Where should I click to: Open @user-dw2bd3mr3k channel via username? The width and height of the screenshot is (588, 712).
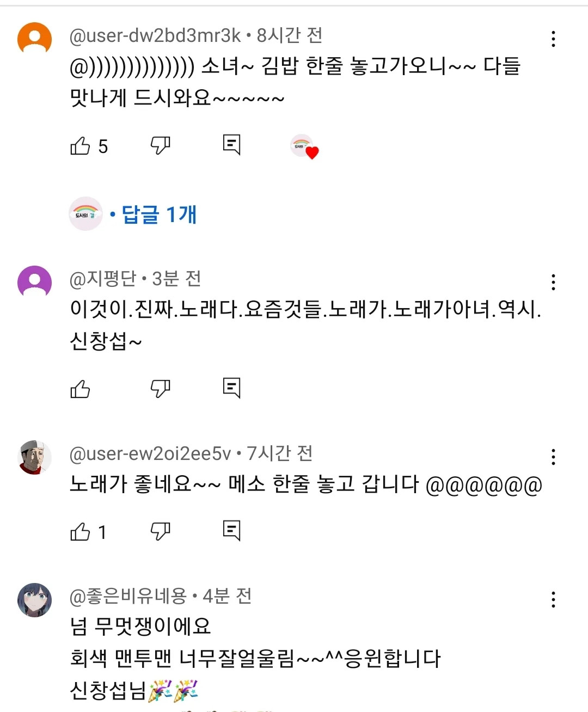tap(155, 36)
